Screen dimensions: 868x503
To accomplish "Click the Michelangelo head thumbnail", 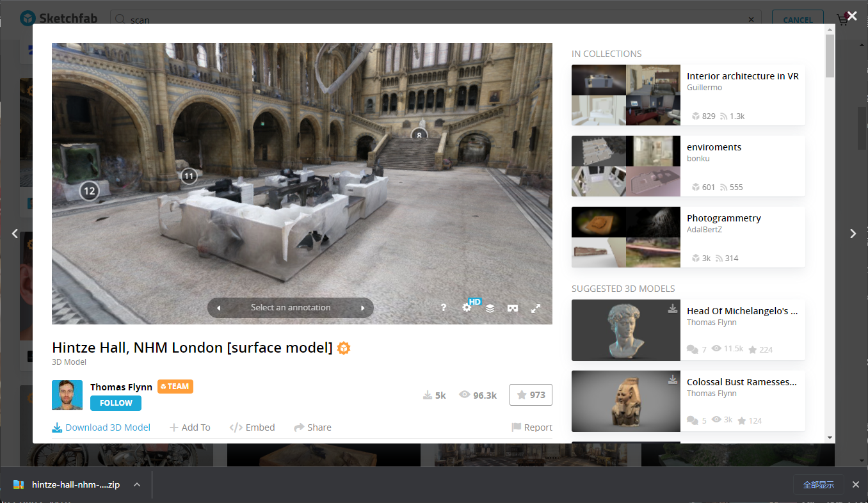I will tap(625, 330).
